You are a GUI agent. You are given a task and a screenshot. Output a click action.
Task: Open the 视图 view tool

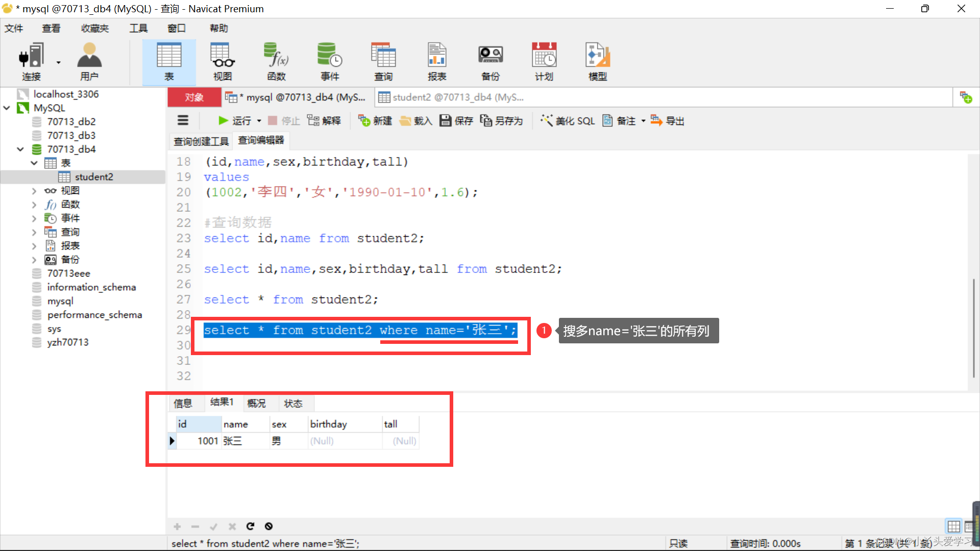pos(223,62)
